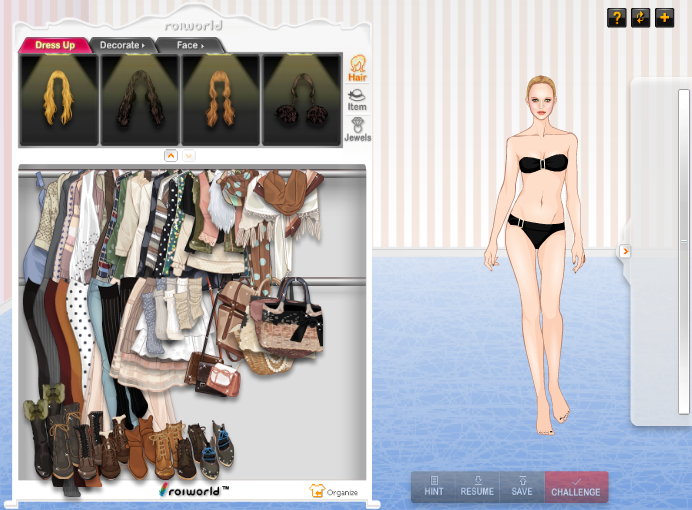692x510 pixels.
Task: Open the Jewels category icon
Action: 356,129
